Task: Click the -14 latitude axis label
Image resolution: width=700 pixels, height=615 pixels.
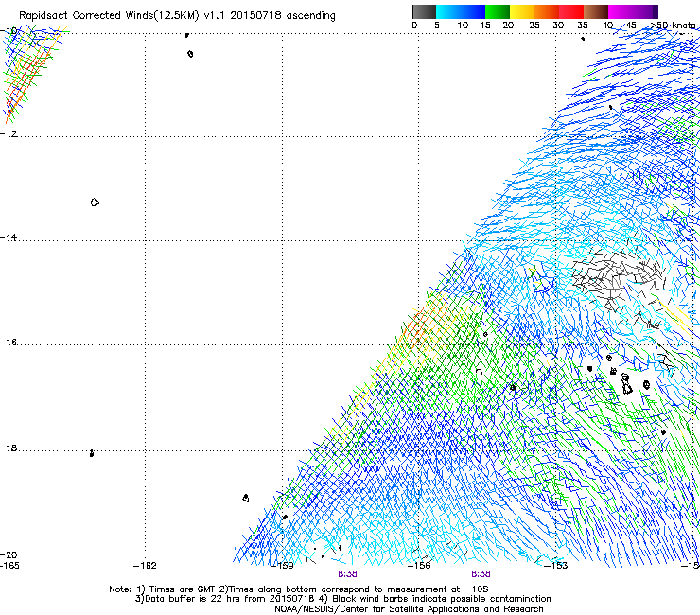Action: 9,237
